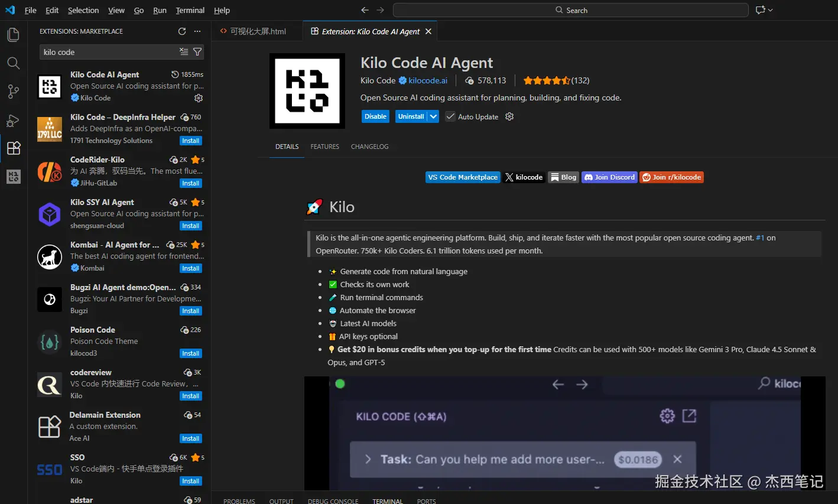Refresh the Extensions Marketplace list

[x=182, y=31]
